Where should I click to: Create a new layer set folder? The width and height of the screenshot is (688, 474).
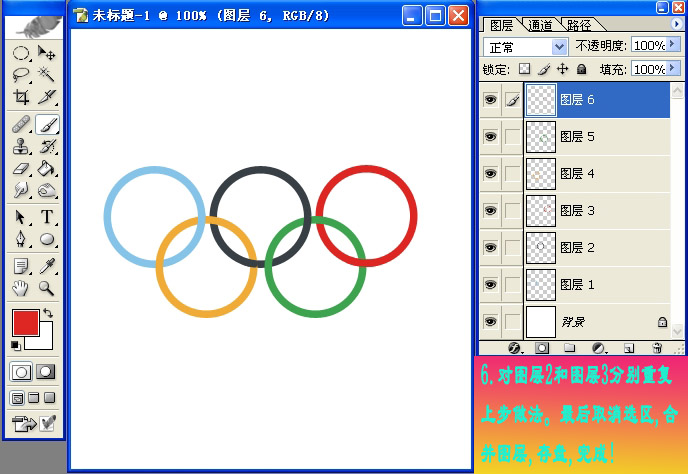[570, 348]
